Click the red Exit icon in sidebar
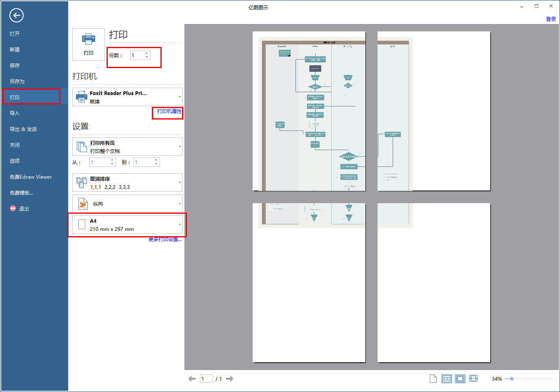 [13, 208]
